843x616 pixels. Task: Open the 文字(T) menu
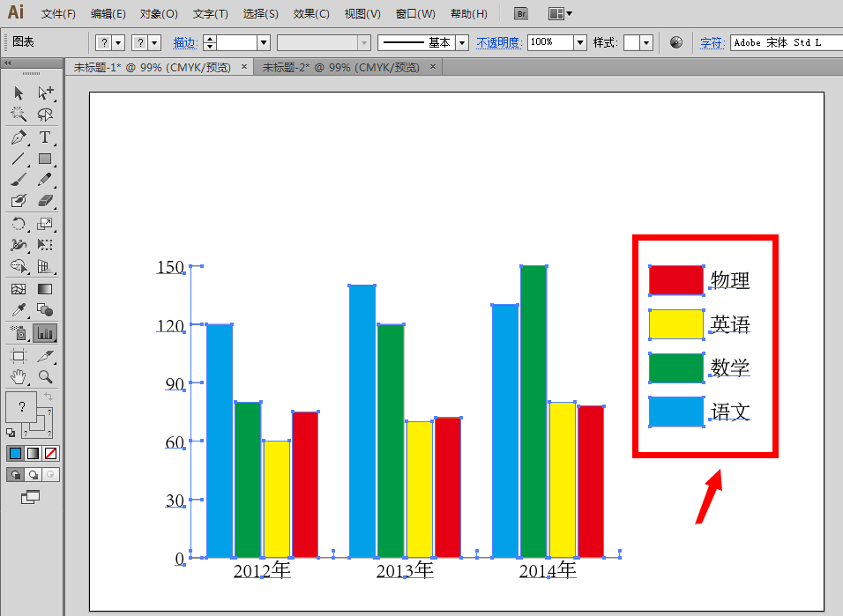[x=210, y=14]
